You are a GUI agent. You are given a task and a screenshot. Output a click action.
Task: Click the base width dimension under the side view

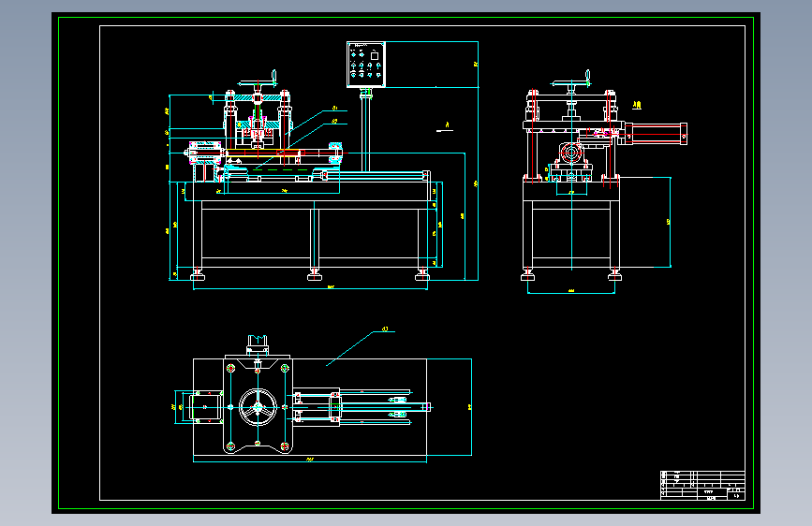[571, 292]
